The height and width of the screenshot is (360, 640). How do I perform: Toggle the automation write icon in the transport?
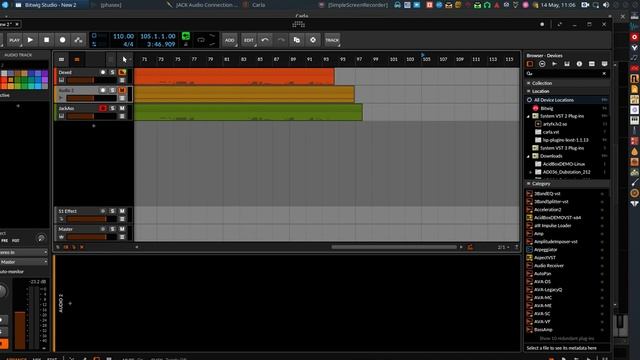pos(78,40)
